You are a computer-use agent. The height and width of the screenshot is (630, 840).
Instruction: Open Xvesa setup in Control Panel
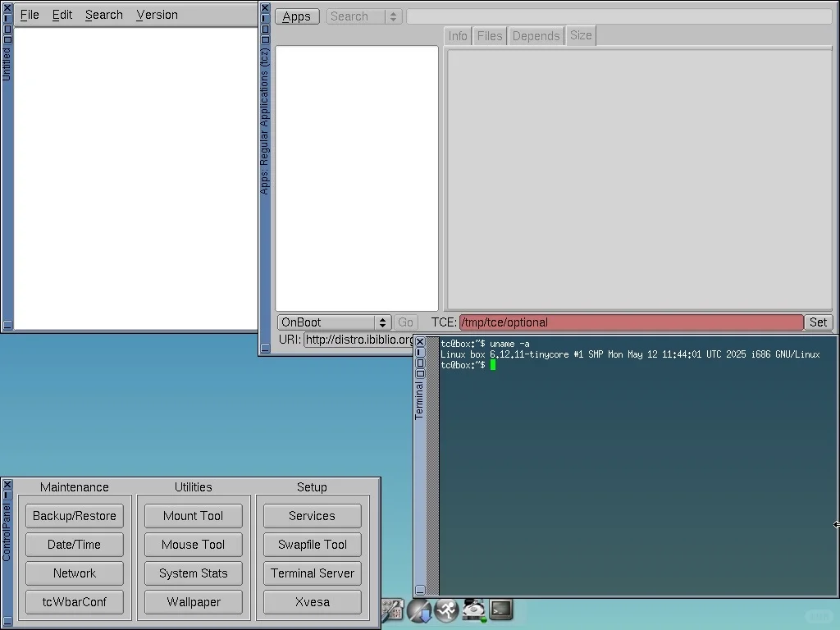313,602
